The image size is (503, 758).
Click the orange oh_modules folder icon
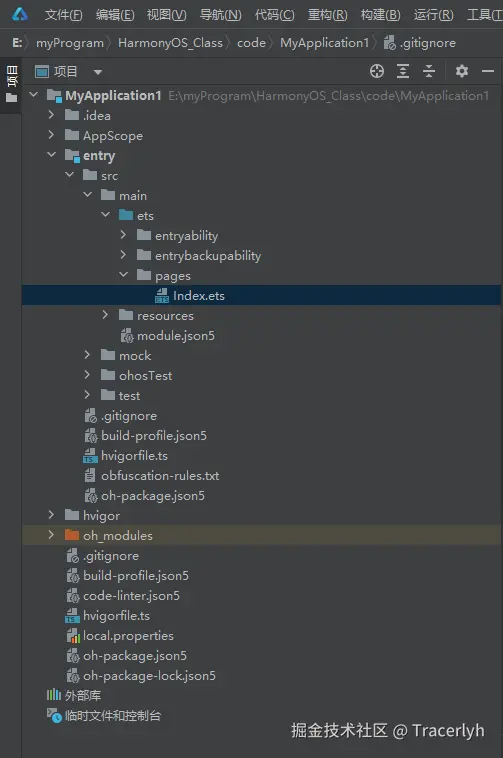[72, 535]
